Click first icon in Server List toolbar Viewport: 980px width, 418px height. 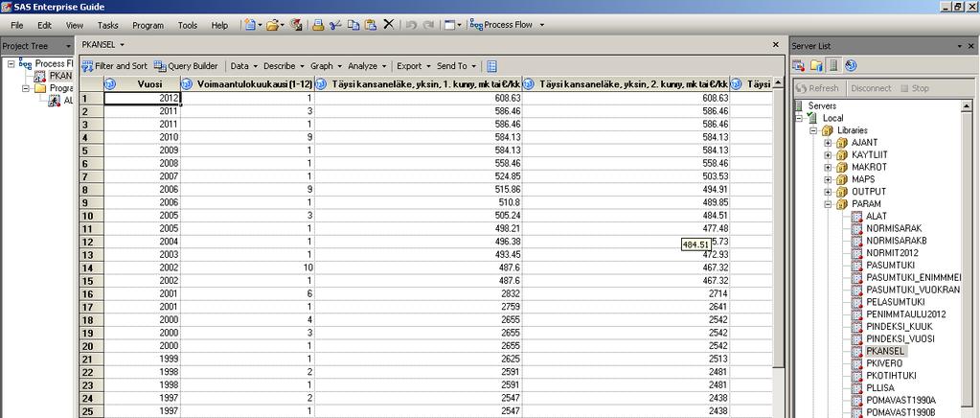click(x=798, y=66)
